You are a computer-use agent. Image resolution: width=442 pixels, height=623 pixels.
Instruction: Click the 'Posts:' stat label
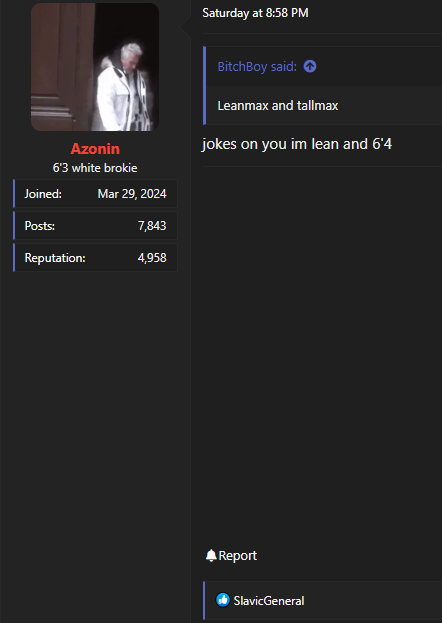point(40,226)
